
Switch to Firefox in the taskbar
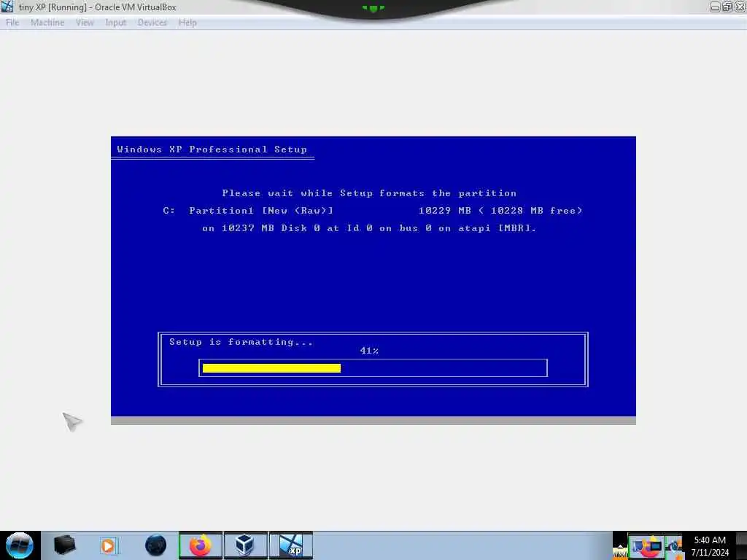(201, 545)
